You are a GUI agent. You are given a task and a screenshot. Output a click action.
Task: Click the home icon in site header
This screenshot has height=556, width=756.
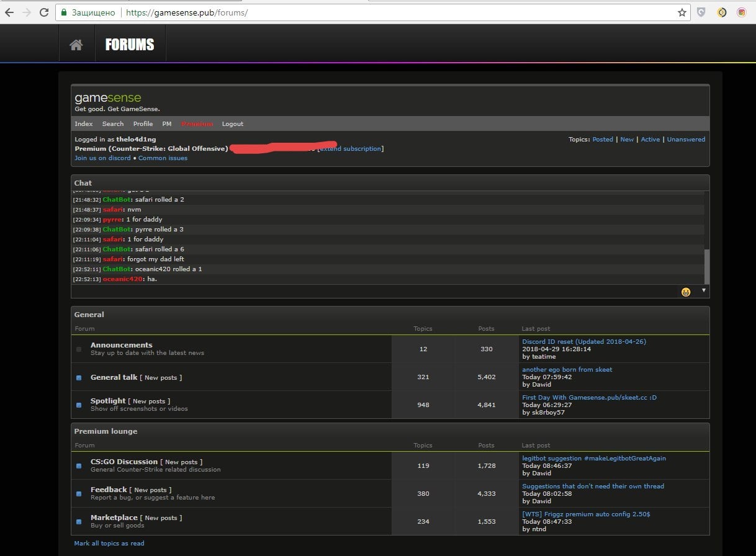(x=76, y=45)
